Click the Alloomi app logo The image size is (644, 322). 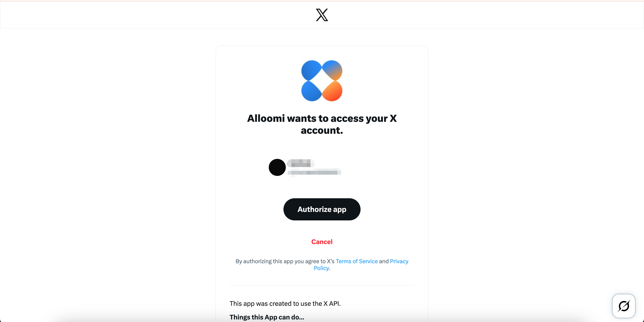coord(322,80)
